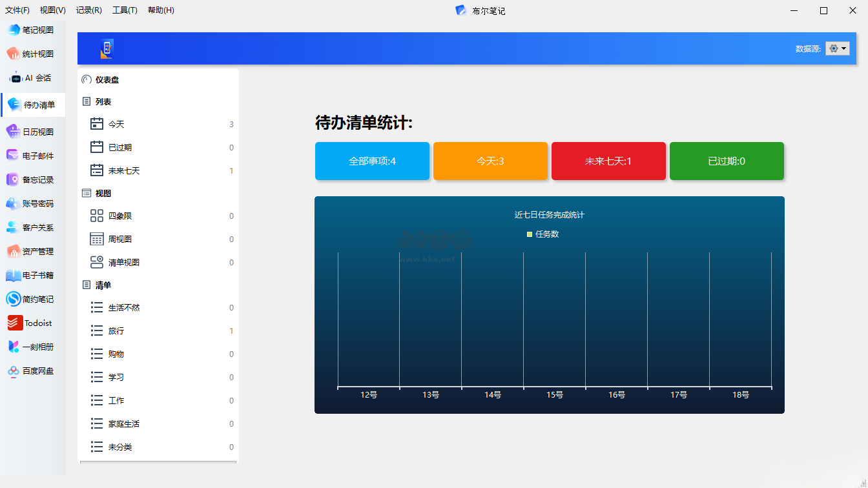Click the 百度网盘 cloud icon
The image size is (868, 488).
[14, 371]
